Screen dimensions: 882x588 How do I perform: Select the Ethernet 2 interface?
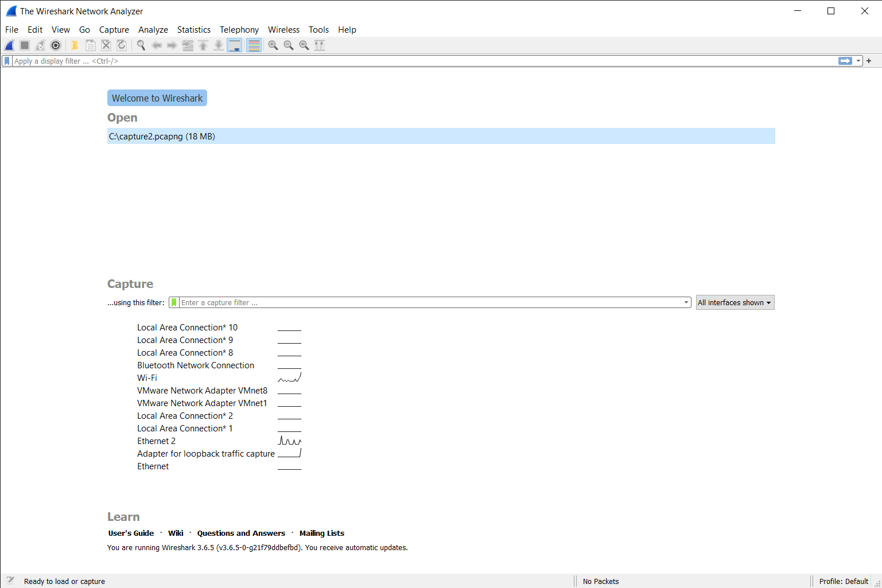coord(156,441)
